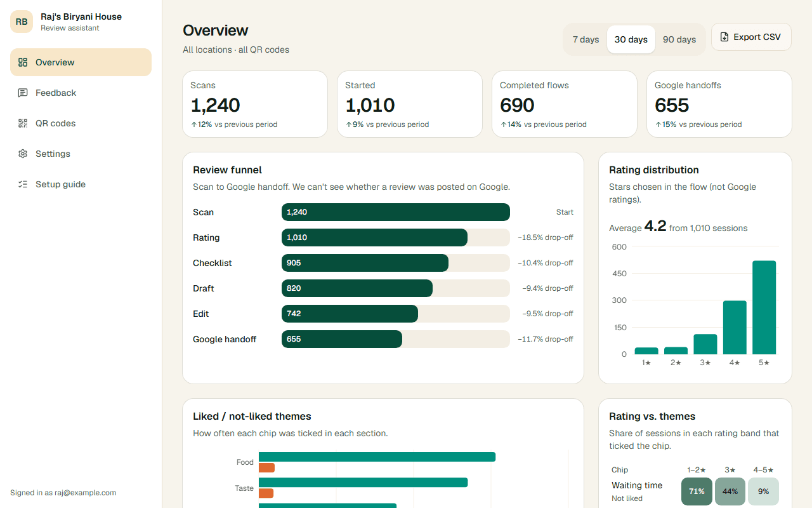Click the '−18.5% drop-off' label
Image resolution: width=812 pixels, height=508 pixels.
click(x=546, y=237)
